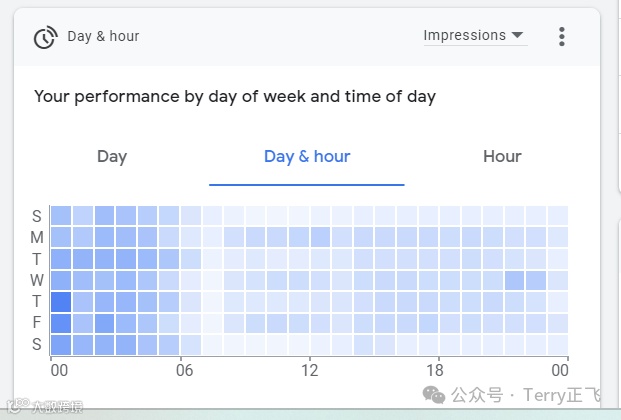Click the Friday 00 hour heatmap cell
621x420 pixels.
[x=61, y=323]
